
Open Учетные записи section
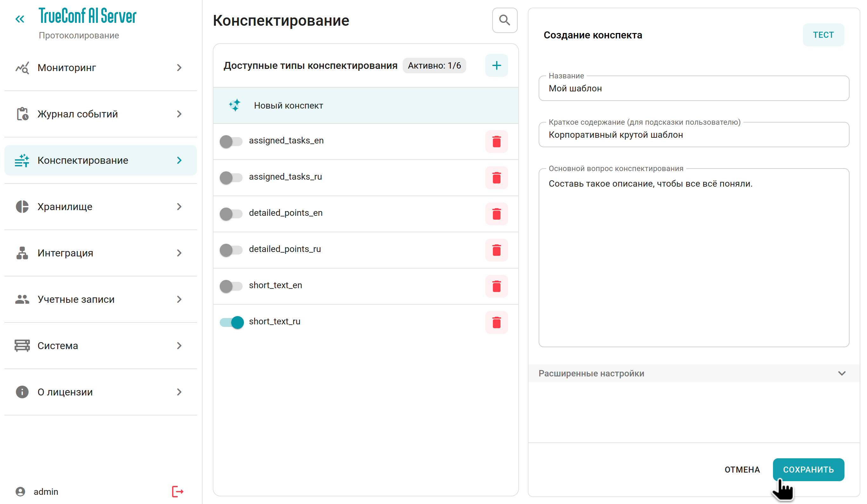tap(75, 299)
